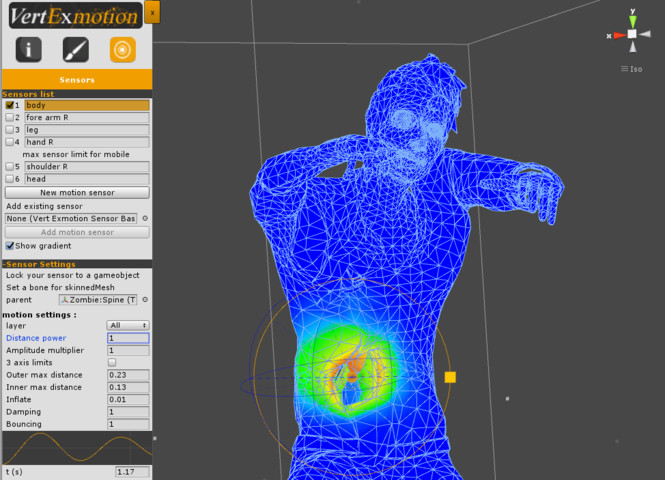Click the Sensors list header
The width and height of the screenshot is (665, 480).
77,94
